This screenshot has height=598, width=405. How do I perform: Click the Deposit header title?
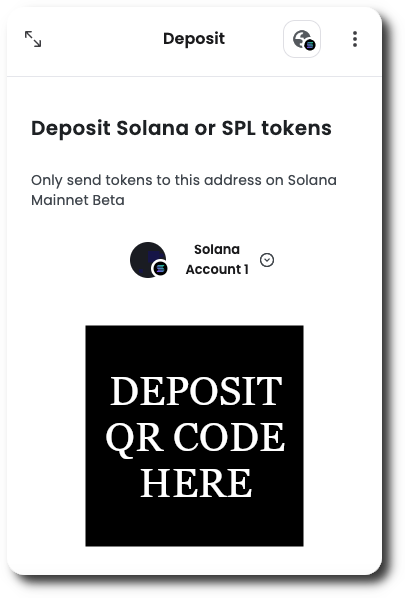(x=194, y=39)
